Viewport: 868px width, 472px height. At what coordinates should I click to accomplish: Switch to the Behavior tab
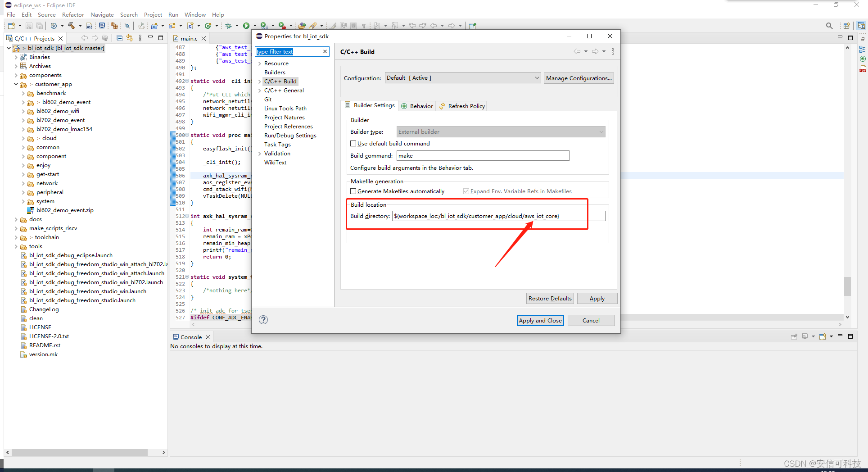(417, 106)
